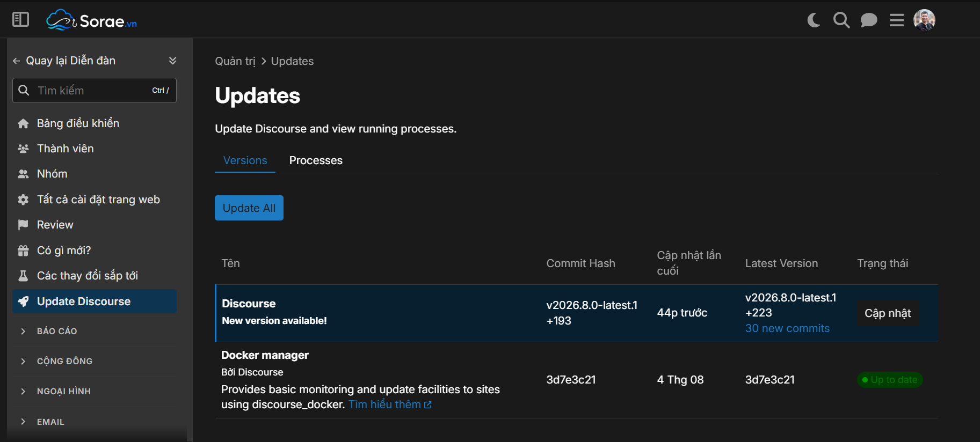Open the Sorae.vn home logo
980x442 pixels.
(91, 20)
